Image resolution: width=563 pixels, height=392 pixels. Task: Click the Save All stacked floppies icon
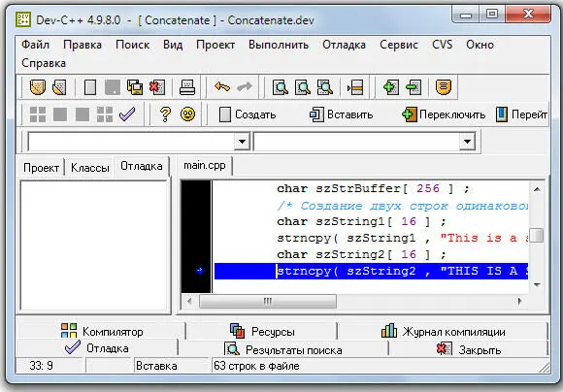[135, 87]
